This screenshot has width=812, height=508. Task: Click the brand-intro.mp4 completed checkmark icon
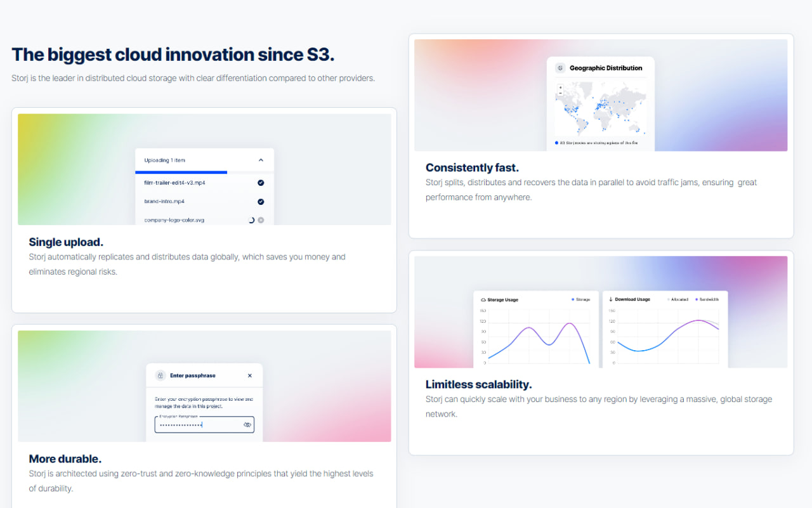261,202
